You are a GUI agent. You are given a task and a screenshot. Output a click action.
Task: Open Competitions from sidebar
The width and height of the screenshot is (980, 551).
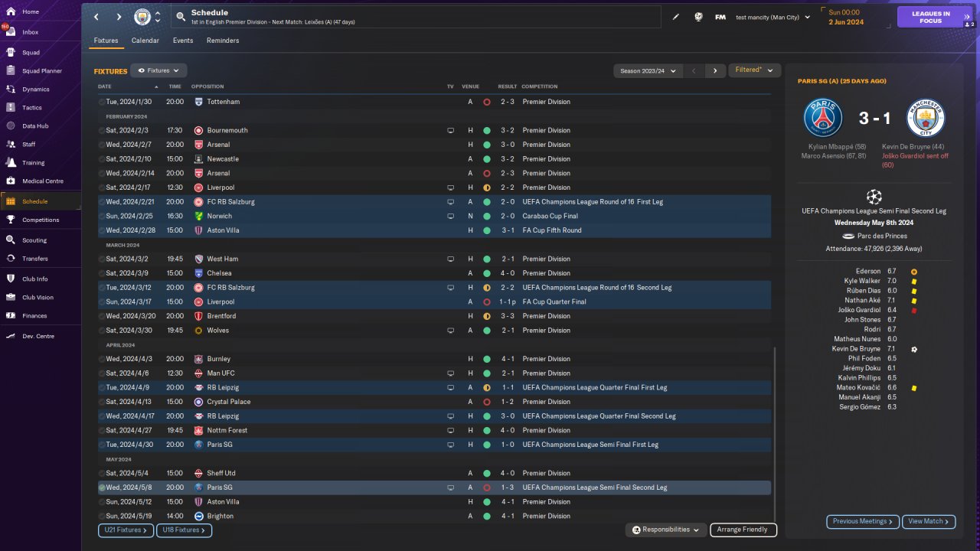click(40, 220)
